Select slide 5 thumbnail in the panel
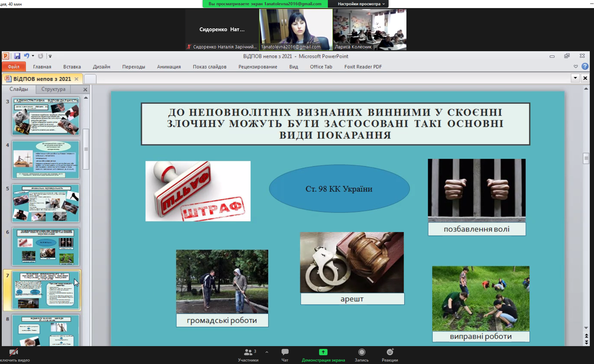This screenshot has width=594, height=364. pyautogui.click(x=46, y=203)
